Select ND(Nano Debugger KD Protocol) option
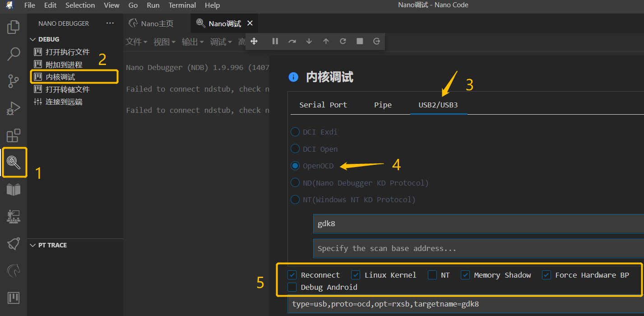 (295, 183)
